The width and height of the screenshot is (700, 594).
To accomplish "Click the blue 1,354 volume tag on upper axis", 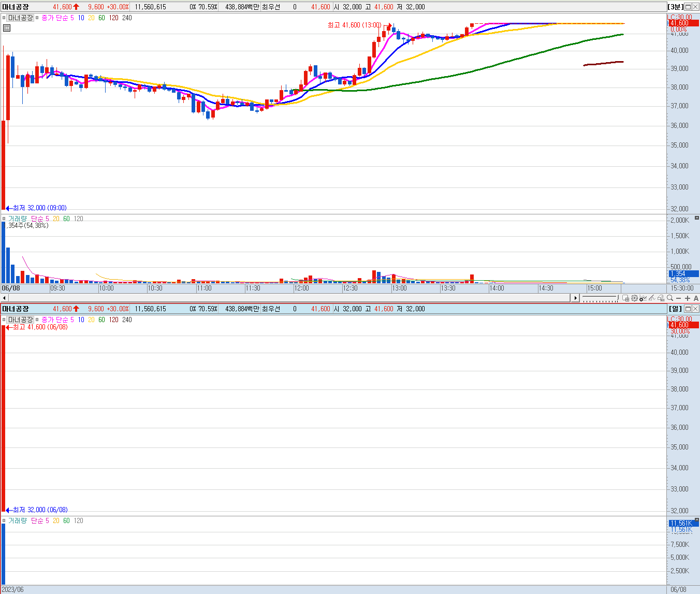I will point(683,273).
